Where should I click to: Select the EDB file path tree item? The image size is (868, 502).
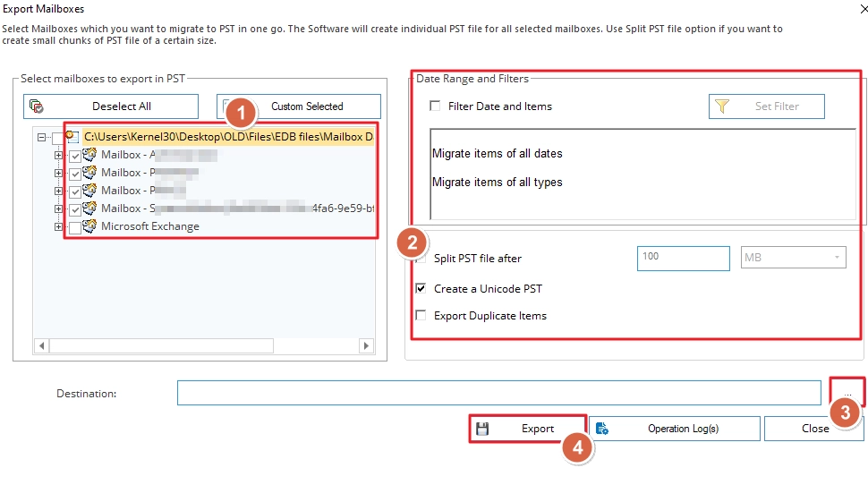(x=228, y=137)
